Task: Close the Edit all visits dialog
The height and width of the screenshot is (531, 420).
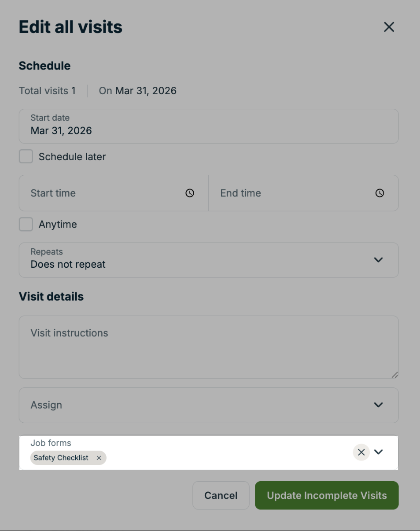Action: (x=389, y=27)
